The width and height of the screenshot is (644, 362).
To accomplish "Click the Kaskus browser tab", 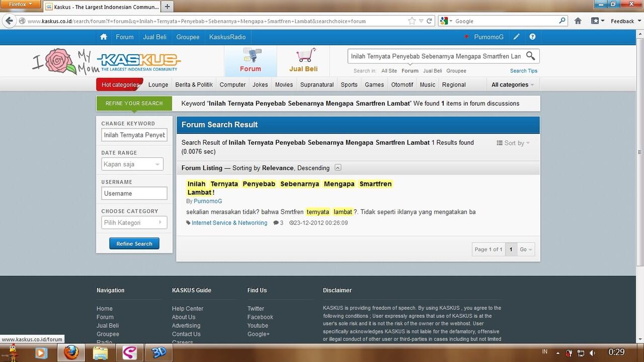I will [102, 7].
